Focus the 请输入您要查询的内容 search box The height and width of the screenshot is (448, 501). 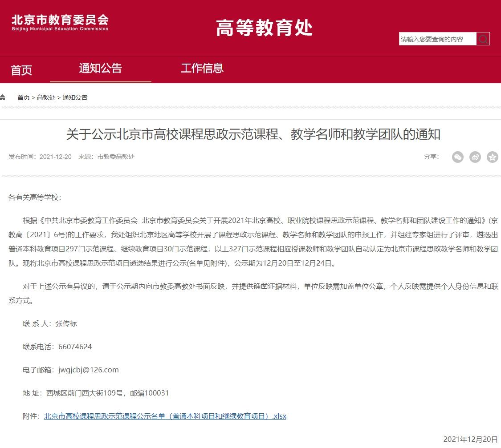click(x=437, y=39)
